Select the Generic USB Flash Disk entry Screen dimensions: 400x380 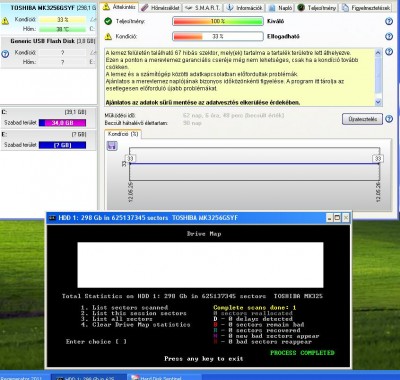48,52
